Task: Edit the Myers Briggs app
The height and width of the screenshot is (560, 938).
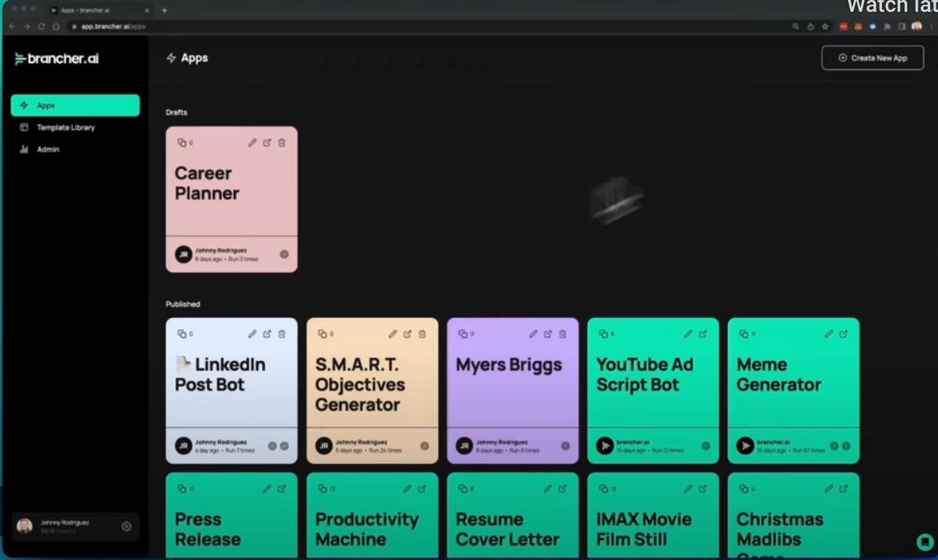Action: [x=533, y=334]
